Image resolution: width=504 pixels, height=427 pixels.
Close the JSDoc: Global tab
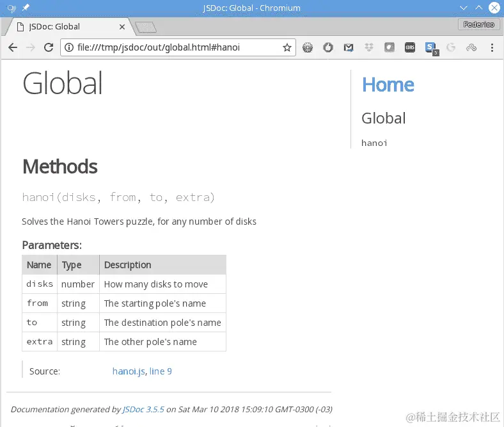pyautogui.click(x=122, y=27)
